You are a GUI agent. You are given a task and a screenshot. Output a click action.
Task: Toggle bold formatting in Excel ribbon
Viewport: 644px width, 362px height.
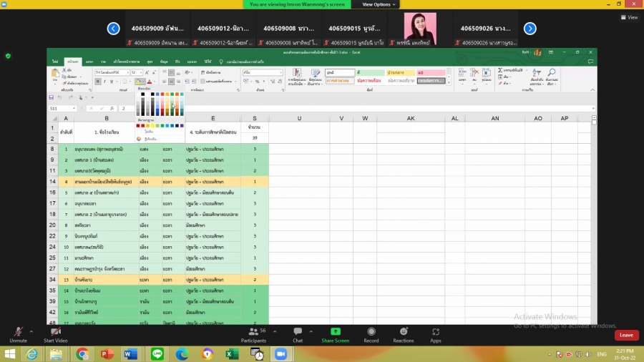tap(98, 82)
